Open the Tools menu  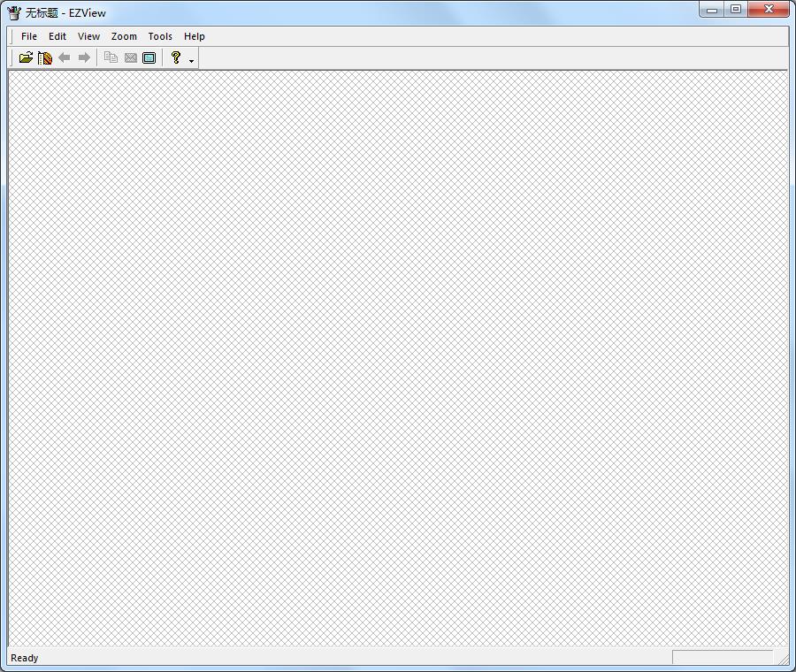coord(160,36)
